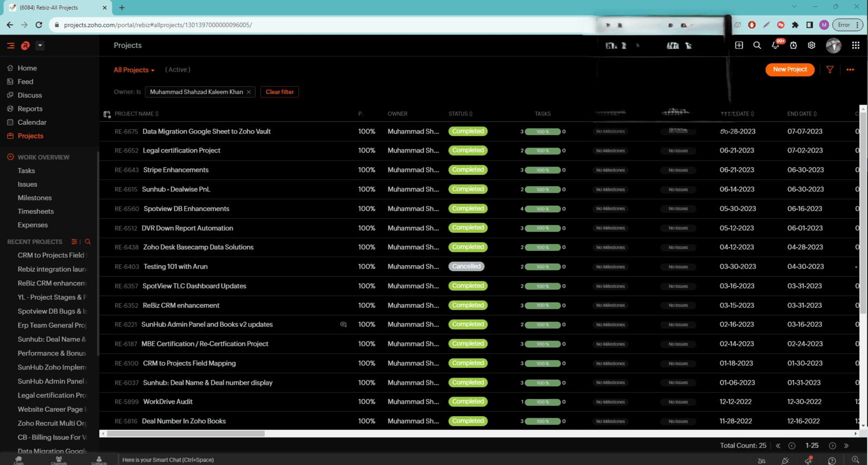Open Reports in the sidebar
Screen dimensions: 868x465
tap(30, 109)
